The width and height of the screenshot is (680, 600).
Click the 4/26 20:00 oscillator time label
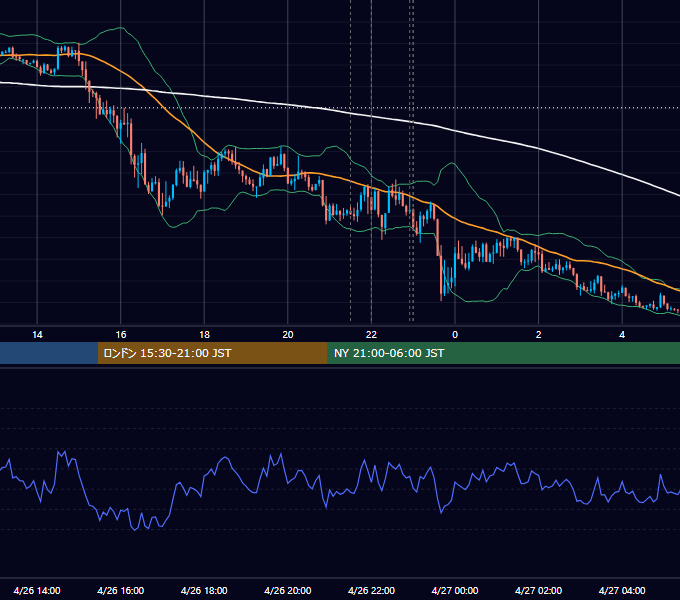tap(288, 590)
